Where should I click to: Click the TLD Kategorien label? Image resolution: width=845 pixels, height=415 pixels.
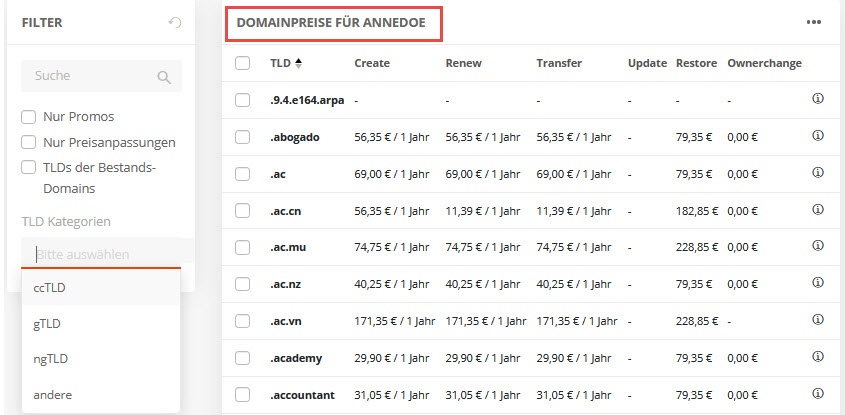tap(66, 222)
